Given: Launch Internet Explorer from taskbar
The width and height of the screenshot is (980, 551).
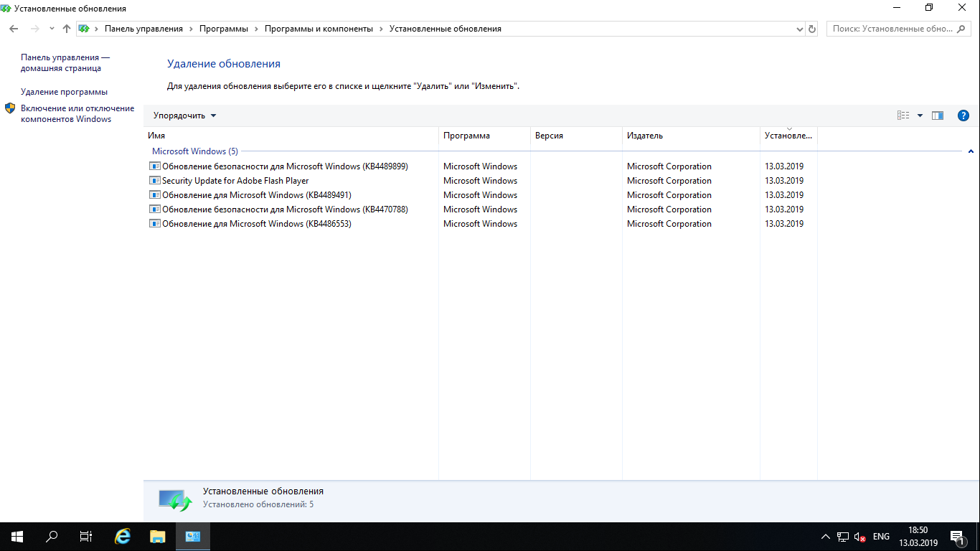Looking at the screenshot, I should point(123,537).
